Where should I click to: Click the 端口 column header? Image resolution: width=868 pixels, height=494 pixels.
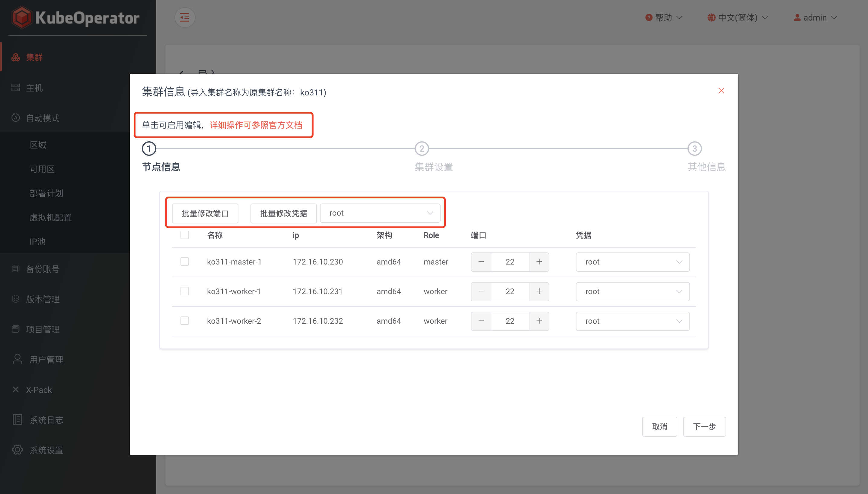coord(478,235)
